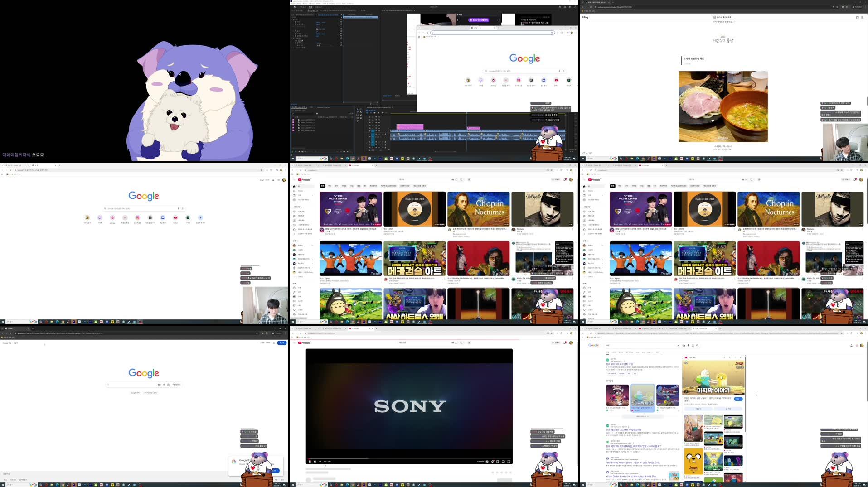Open the ramen food photo in the blog frame
The width and height of the screenshot is (868, 487).
click(x=723, y=106)
